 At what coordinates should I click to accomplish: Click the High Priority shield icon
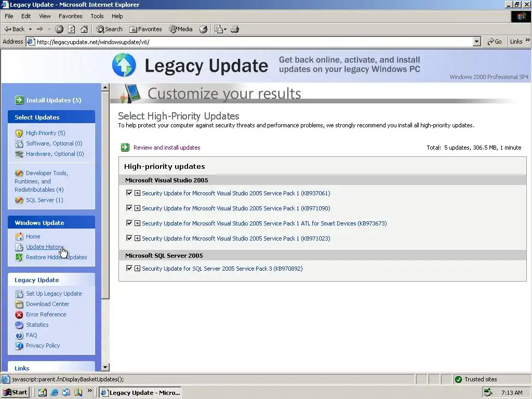(x=19, y=133)
